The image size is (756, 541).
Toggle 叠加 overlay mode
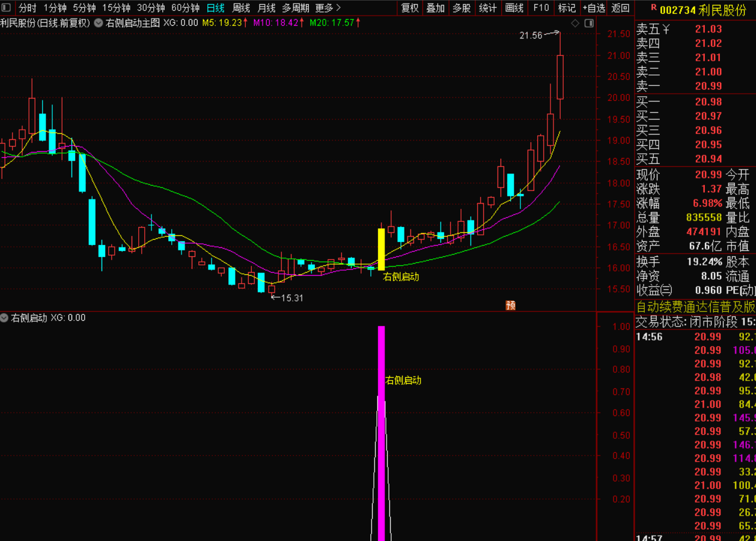[435, 8]
